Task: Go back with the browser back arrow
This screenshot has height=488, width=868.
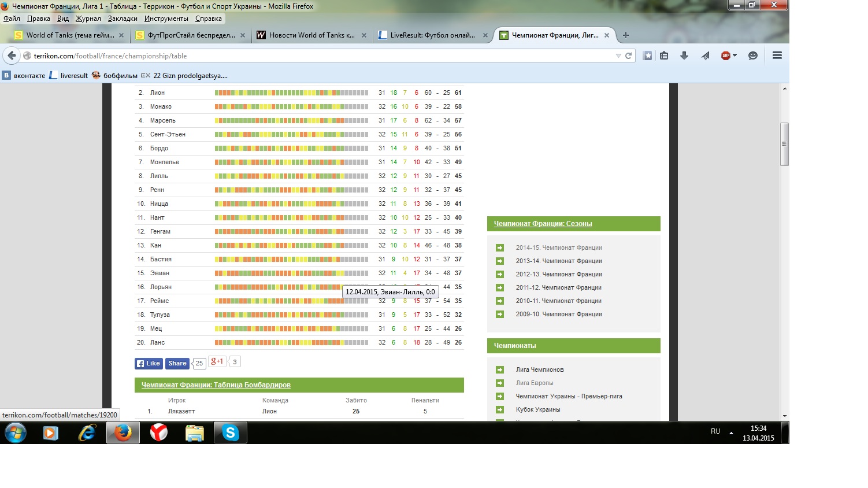Action: [12, 56]
